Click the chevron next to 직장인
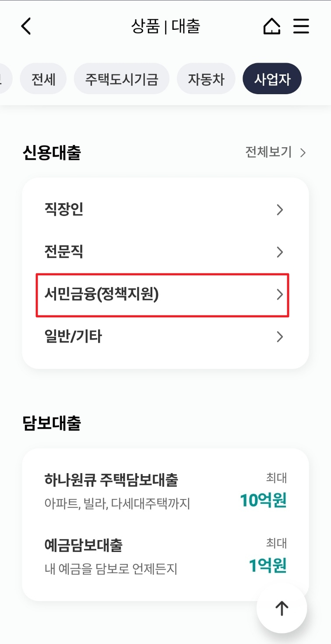The height and width of the screenshot is (644, 331). (x=280, y=210)
